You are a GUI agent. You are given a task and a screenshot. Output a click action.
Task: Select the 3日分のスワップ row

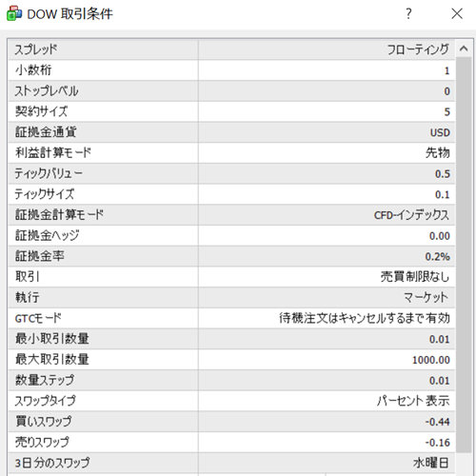click(231, 463)
